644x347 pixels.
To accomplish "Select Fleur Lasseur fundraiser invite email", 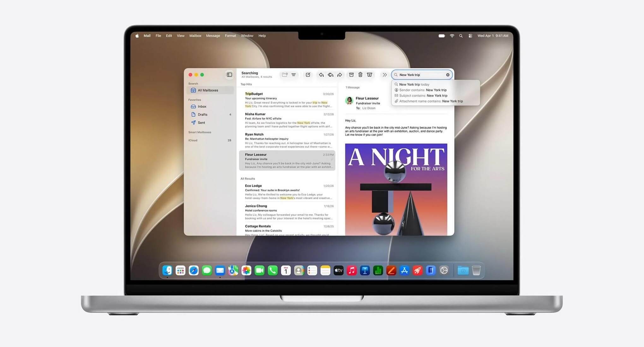I will click(x=287, y=161).
